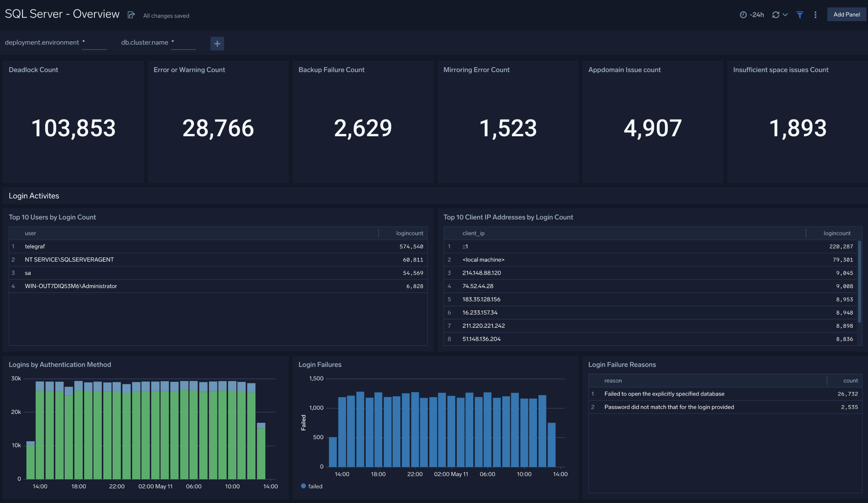Click the Deadlock Count value 103,853
Viewport: 868px width, 503px height.
point(73,128)
